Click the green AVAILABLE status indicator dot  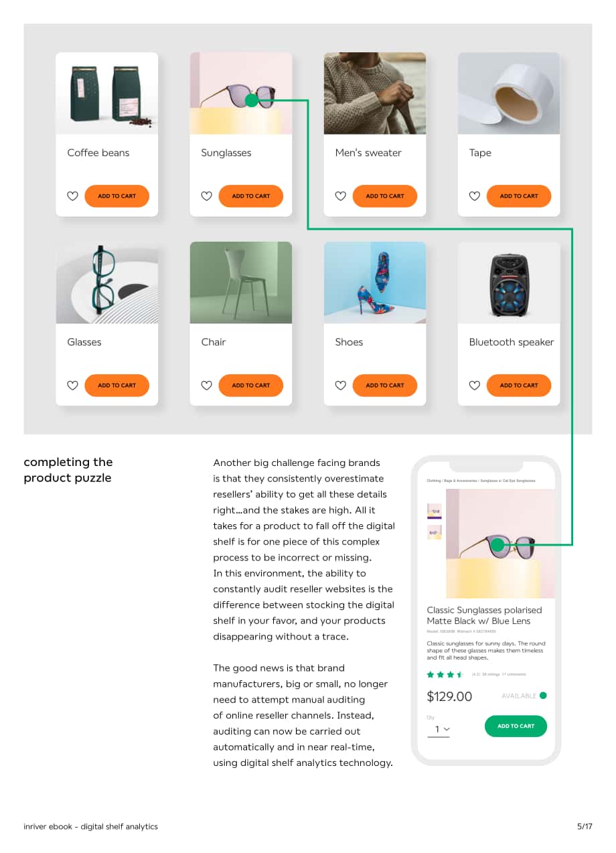(543, 696)
